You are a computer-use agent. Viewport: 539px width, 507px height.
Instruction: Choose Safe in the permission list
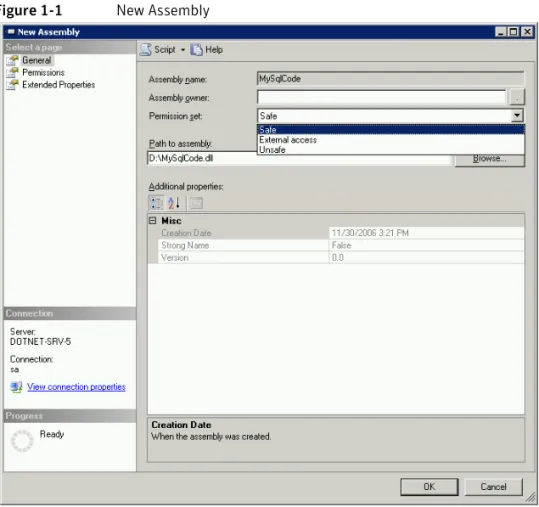[390, 130]
